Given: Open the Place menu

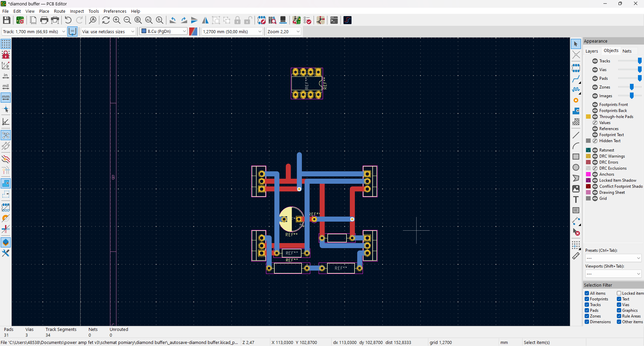Looking at the screenshot, I should point(44,11).
